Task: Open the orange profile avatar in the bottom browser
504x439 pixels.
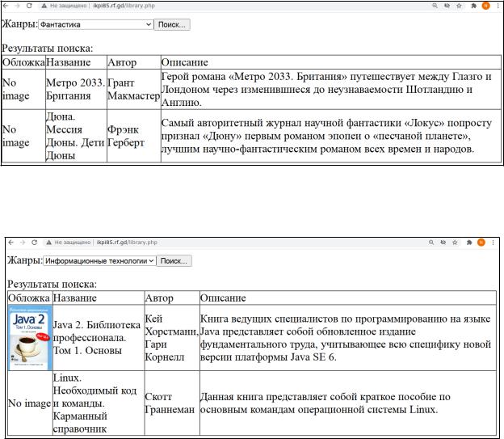Action: 482,242
